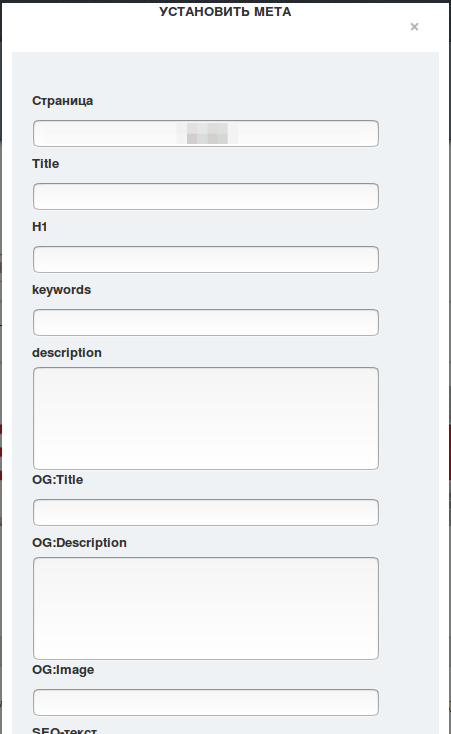Click the Title field label
Viewport: 451px width, 734px height.
click(45, 164)
